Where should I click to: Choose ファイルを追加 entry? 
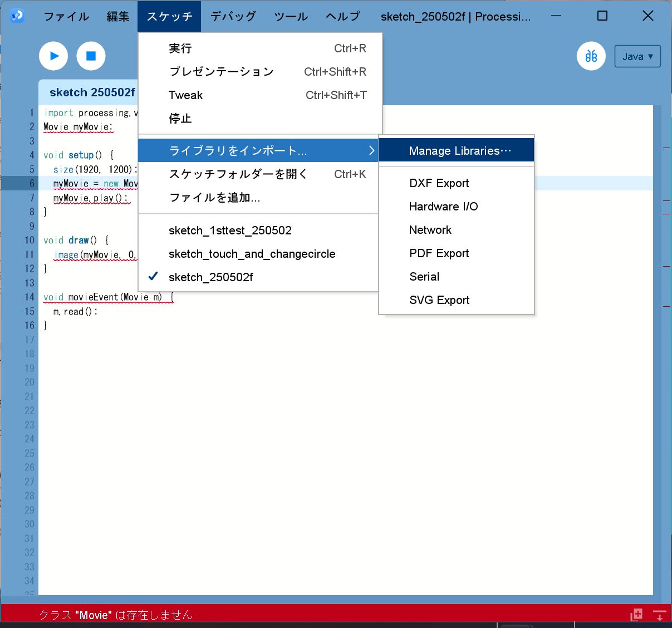258,198
